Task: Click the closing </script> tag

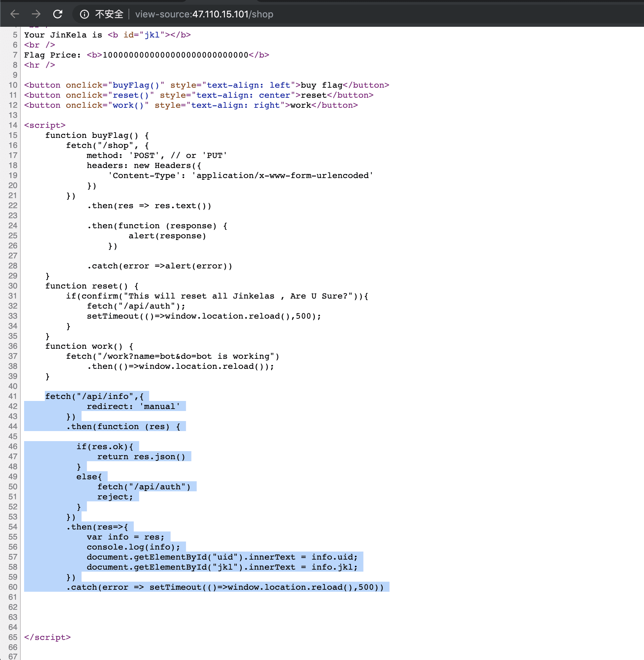Action: [x=47, y=637]
